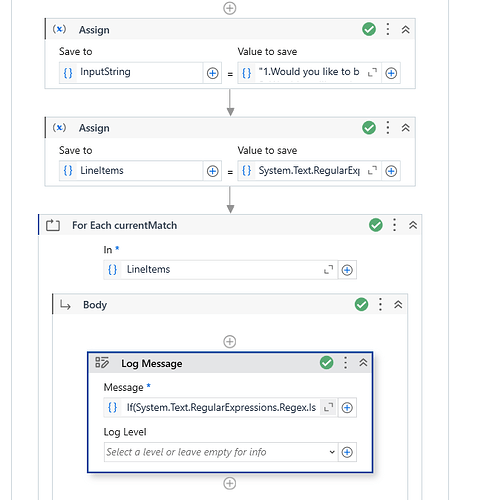Open expression editor for the In LineItems field
501x500 pixels.
(x=328, y=270)
